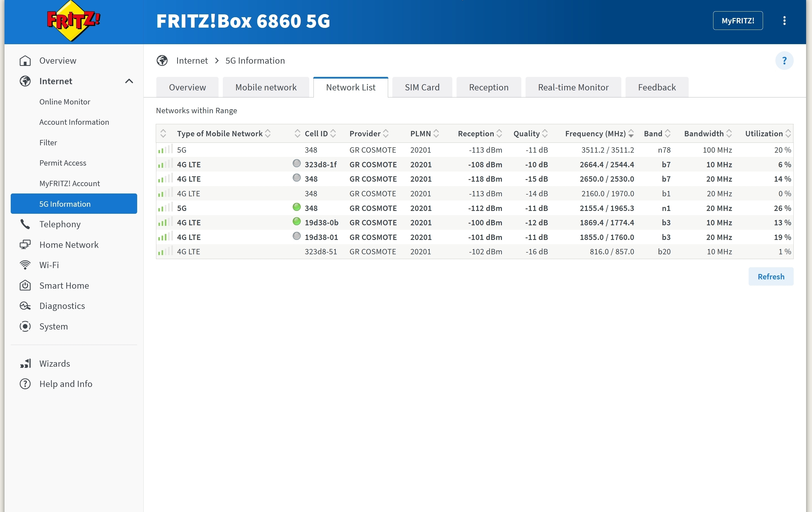The width and height of the screenshot is (812, 512).
Task: Collapse the Internet menu chevron
Action: 129,81
